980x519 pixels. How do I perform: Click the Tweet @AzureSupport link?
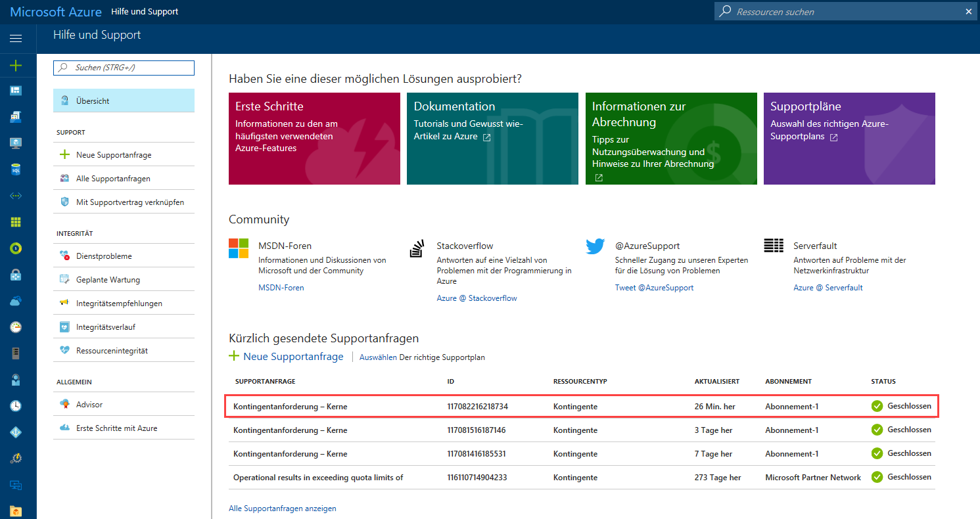point(654,288)
